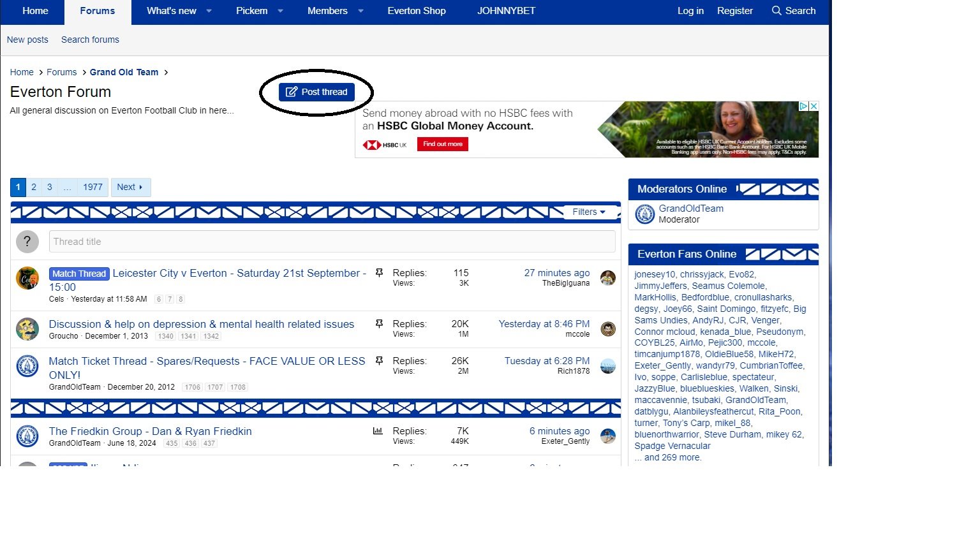Image resolution: width=980 pixels, height=551 pixels.
Task: Open mccole last poster avatar
Action: (608, 328)
